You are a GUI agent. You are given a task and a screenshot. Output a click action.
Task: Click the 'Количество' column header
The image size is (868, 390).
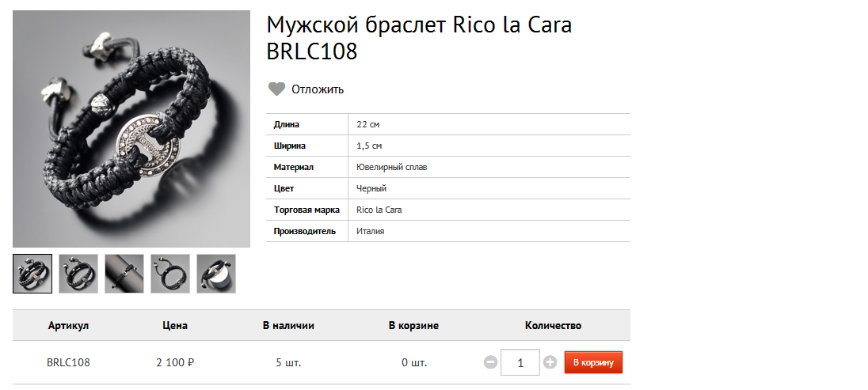coord(553,326)
